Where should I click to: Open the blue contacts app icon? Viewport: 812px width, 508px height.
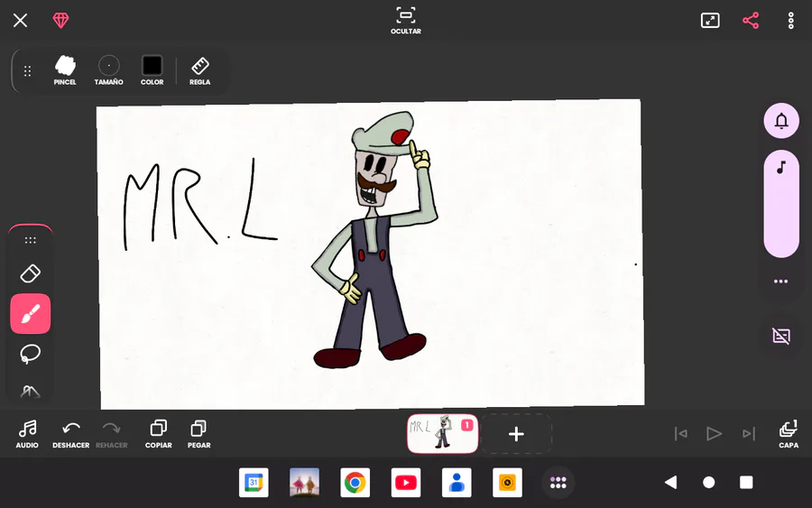tap(457, 483)
